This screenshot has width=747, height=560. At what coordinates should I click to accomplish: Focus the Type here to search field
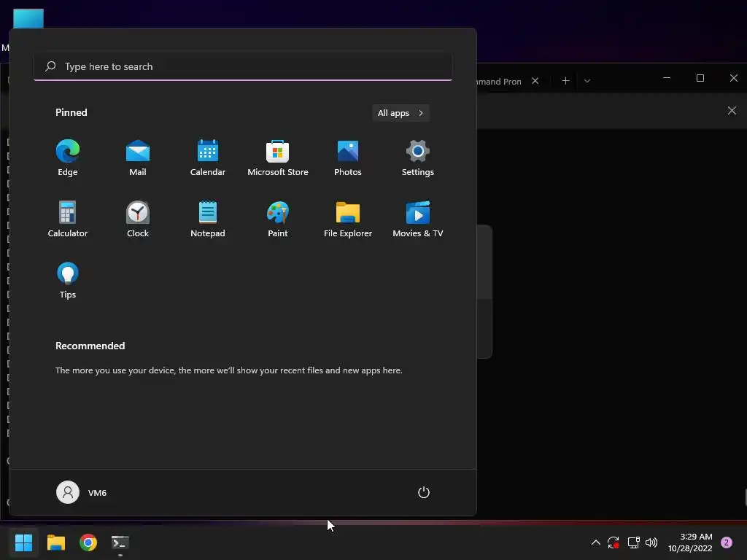243,66
